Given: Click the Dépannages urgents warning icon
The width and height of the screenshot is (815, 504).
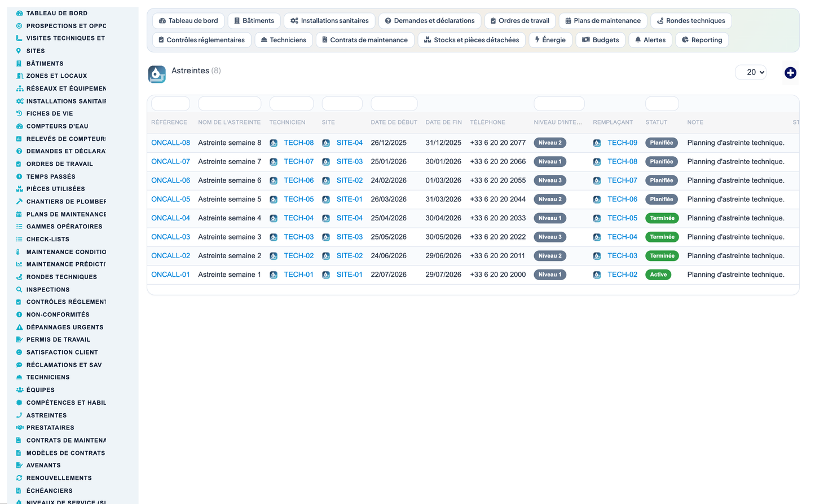Looking at the screenshot, I should click(19, 328).
